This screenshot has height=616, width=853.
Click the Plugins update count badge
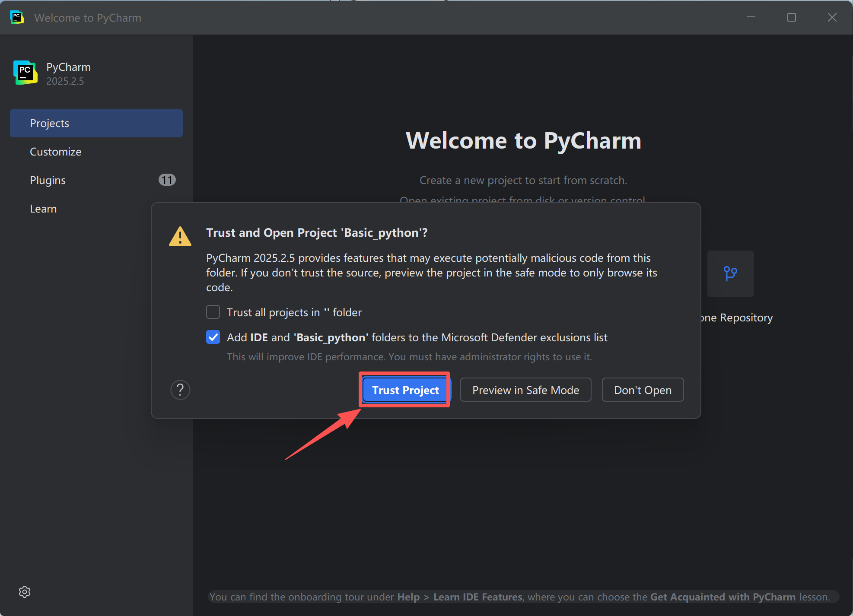point(167,180)
